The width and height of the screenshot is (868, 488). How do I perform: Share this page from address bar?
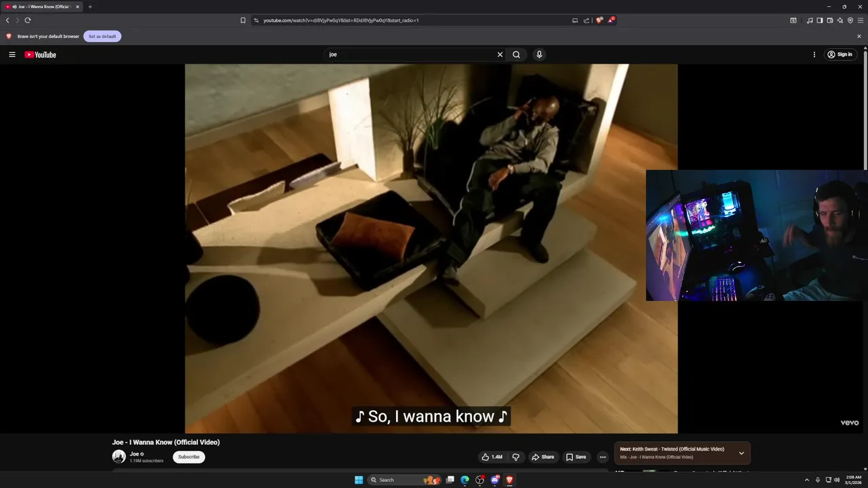pos(587,20)
